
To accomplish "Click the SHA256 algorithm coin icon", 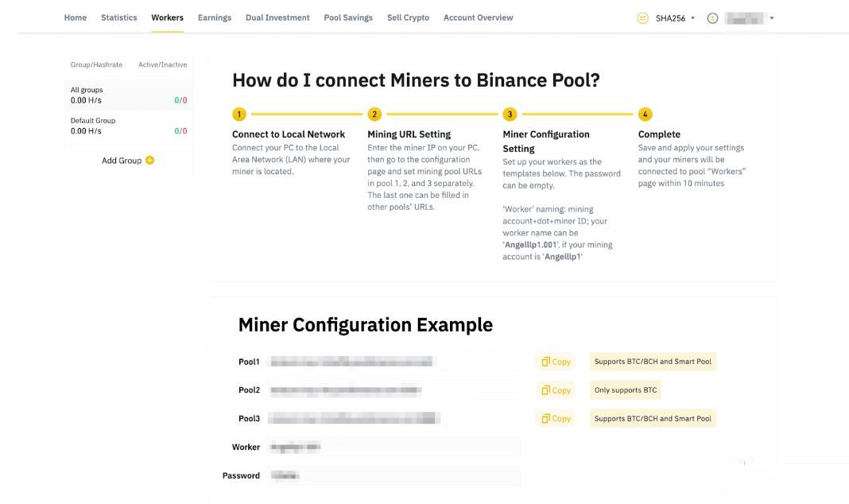I will 643,18.
